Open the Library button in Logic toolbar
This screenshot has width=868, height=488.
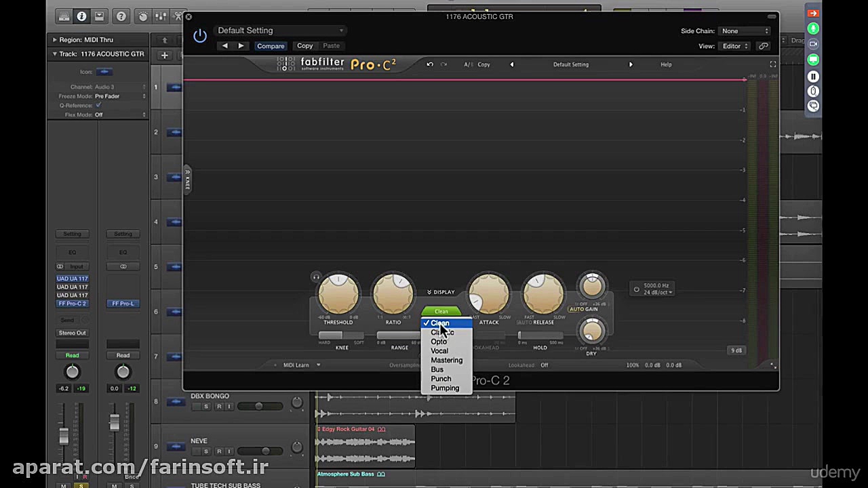(64, 16)
